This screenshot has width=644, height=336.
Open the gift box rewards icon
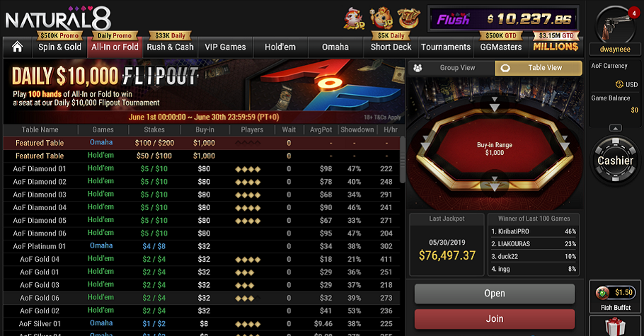[x=615, y=327]
